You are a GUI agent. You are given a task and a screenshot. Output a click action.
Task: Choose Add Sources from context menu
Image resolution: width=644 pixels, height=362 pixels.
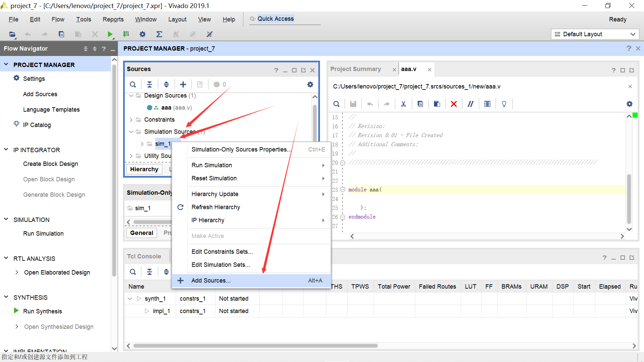(x=211, y=281)
